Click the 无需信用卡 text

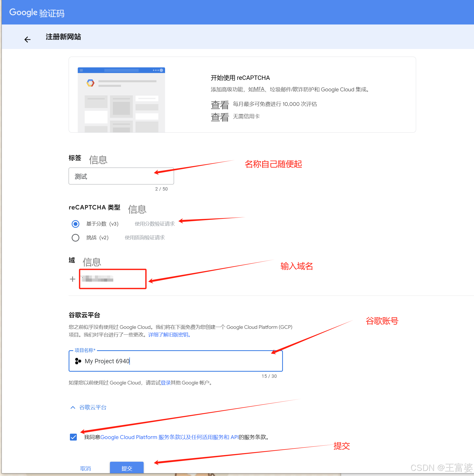(246, 116)
